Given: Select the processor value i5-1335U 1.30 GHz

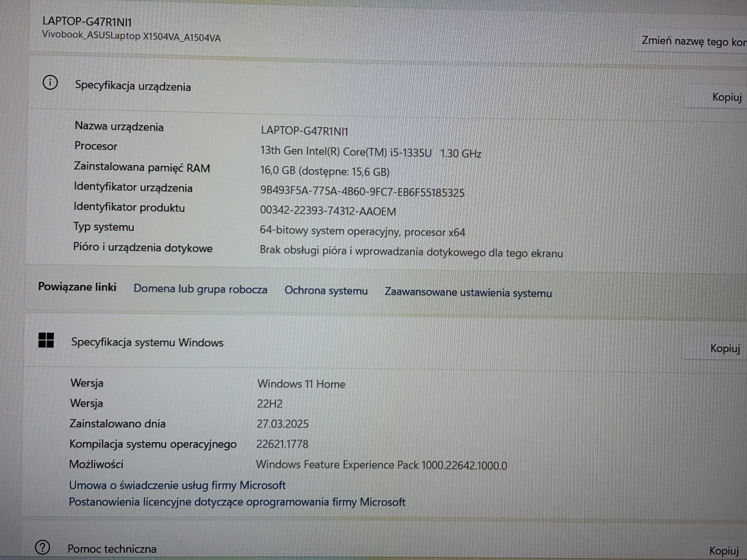Looking at the screenshot, I should pyautogui.click(x=371, y=152).
